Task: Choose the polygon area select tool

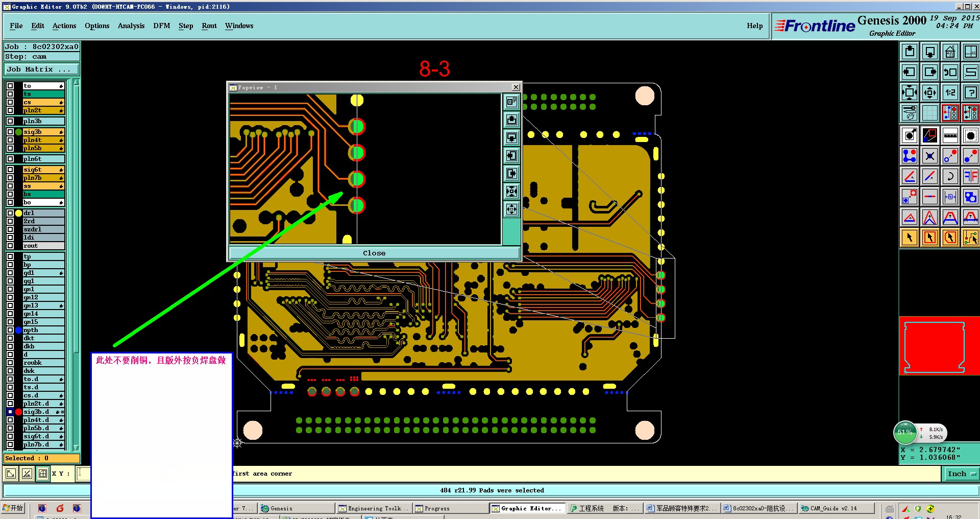Action: (950, 238)
